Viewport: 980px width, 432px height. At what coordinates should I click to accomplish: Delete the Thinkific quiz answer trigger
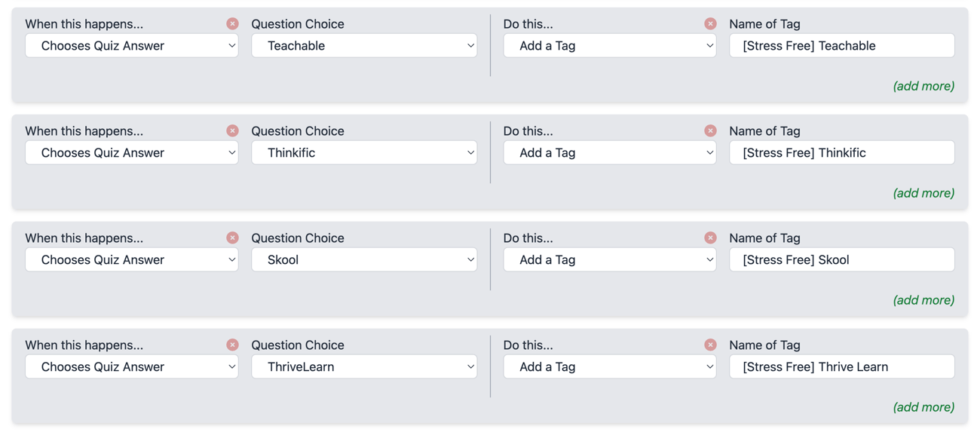coord(232,131)
